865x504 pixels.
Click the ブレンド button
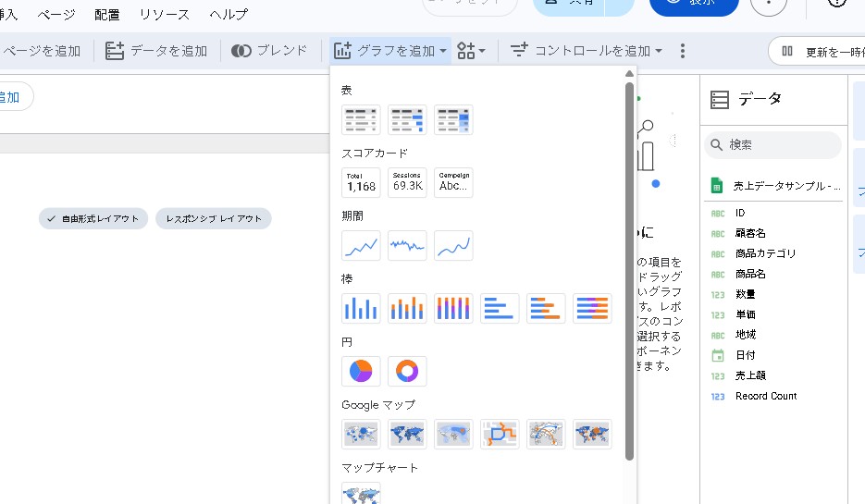[x=269, y=51]
